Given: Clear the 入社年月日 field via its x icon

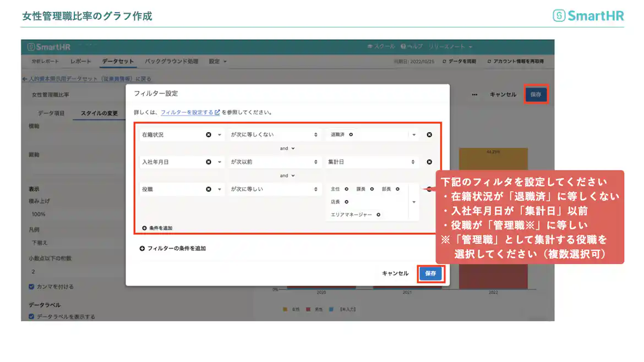Looking at the screenshot, I should (x=209, y=162).
